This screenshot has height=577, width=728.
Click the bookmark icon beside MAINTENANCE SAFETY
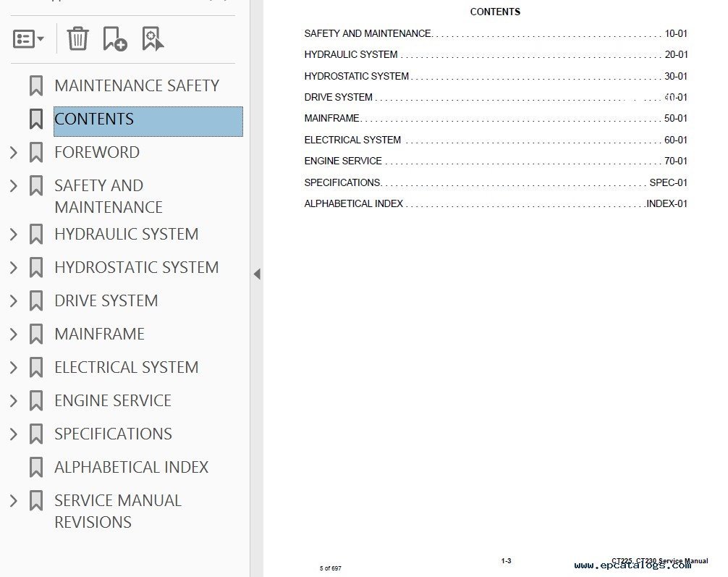(x=35, y=85)
